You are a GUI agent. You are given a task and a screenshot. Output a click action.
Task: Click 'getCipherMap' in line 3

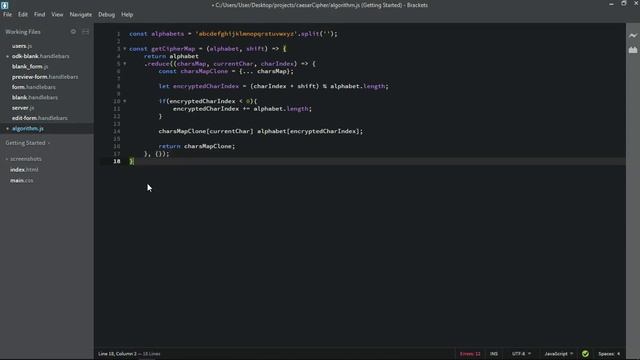pos(173,49)
